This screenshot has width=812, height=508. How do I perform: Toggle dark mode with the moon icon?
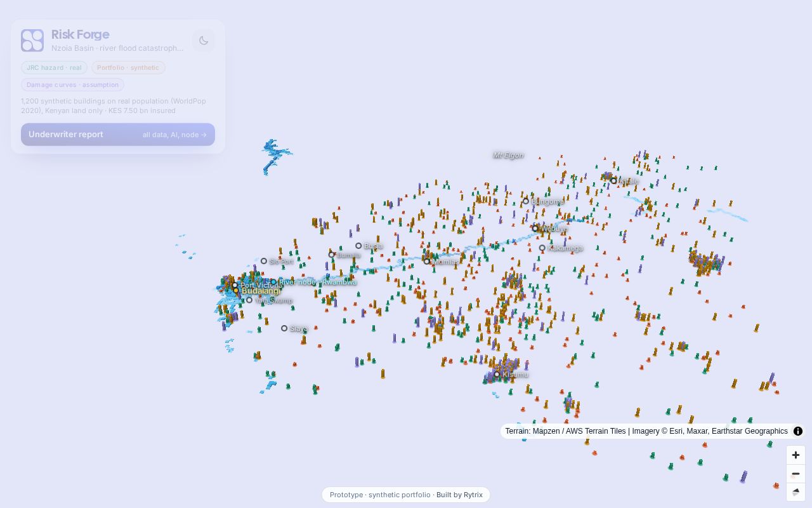click(204, 41)
